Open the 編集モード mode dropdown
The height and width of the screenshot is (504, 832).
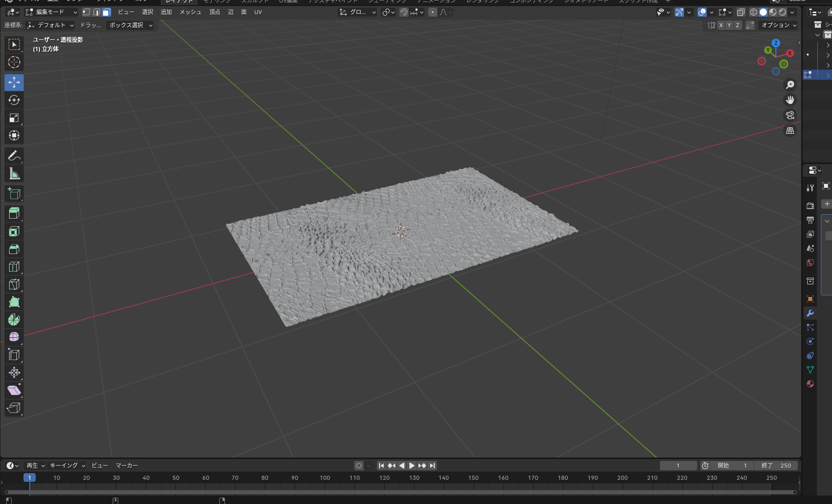51,12
